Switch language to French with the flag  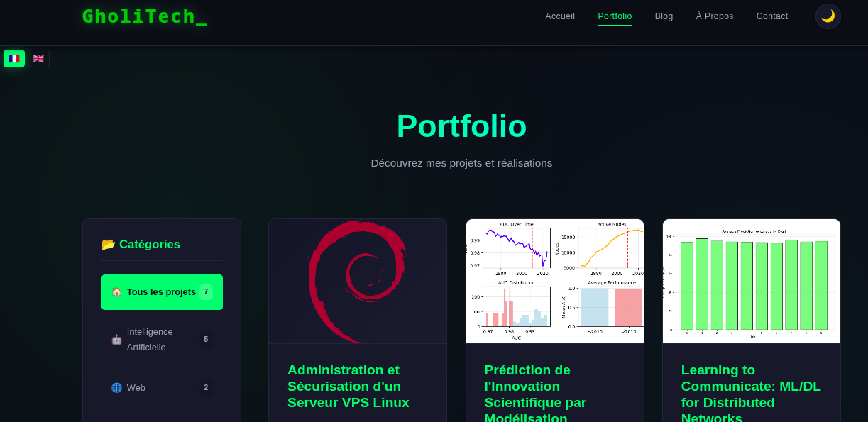pos(14,58)
